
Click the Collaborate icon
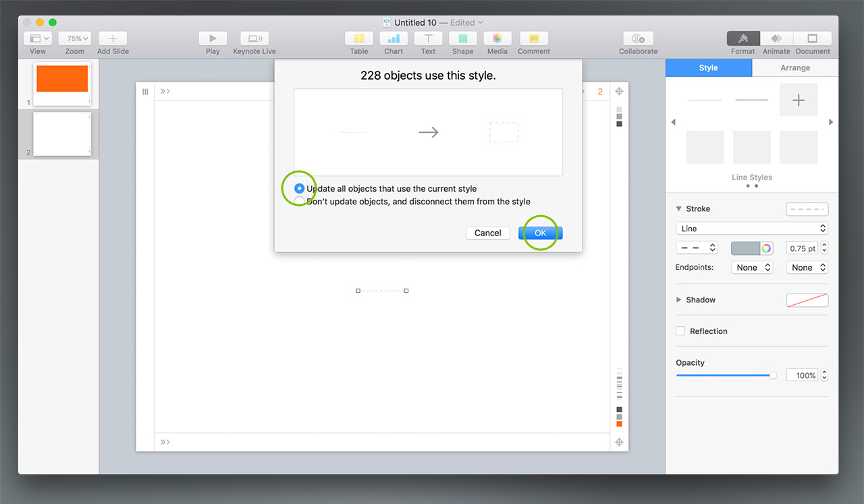point(638,38)
